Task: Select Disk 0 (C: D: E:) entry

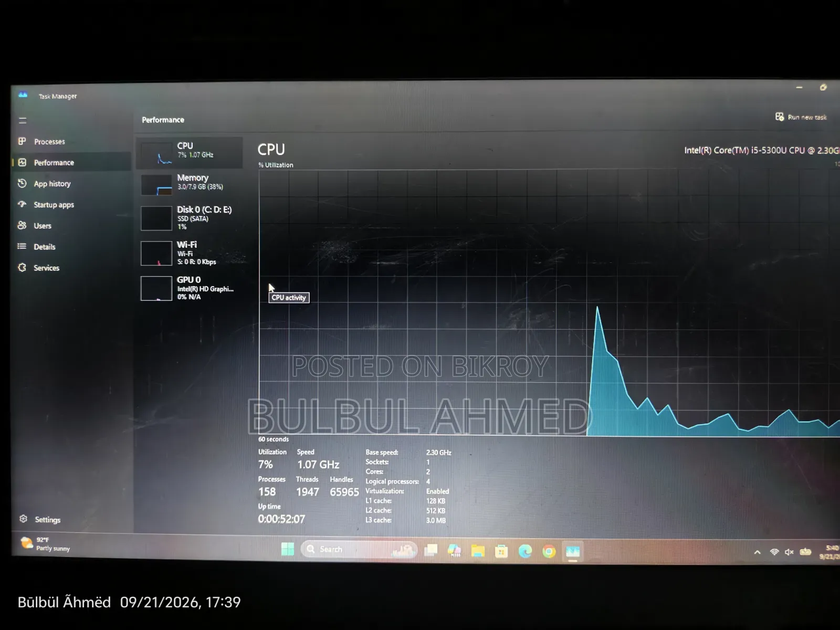Action: pyautogui.click(x=190, y=218)
